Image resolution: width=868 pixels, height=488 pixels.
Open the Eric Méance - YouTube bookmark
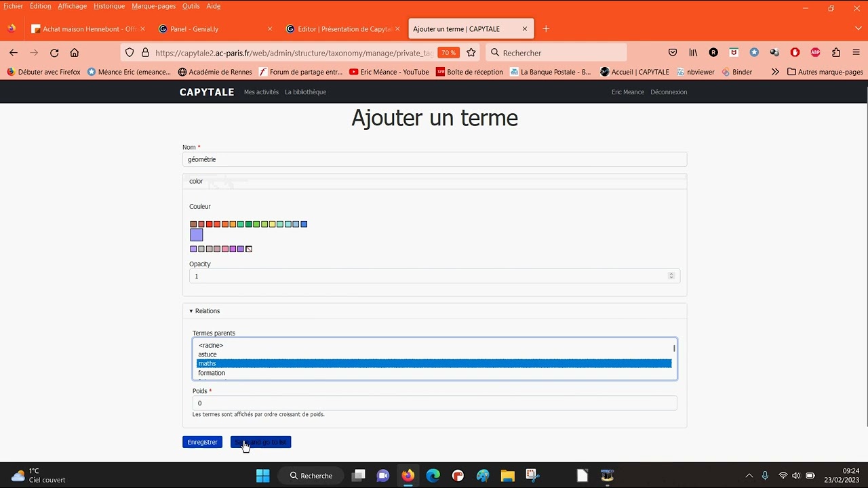[x=389, y=72]
